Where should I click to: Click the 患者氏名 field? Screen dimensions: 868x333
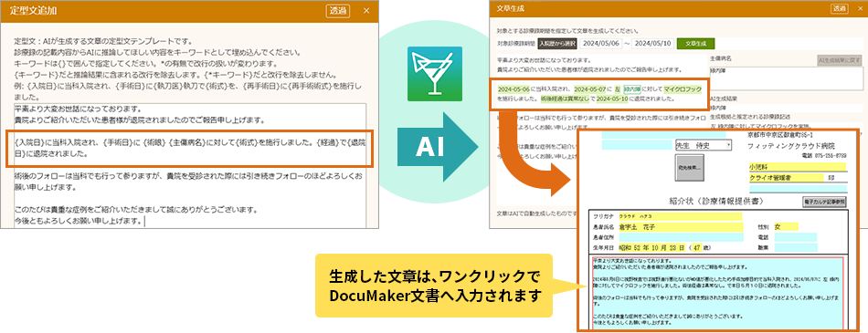pyautogui.click(x=681, y=227)
